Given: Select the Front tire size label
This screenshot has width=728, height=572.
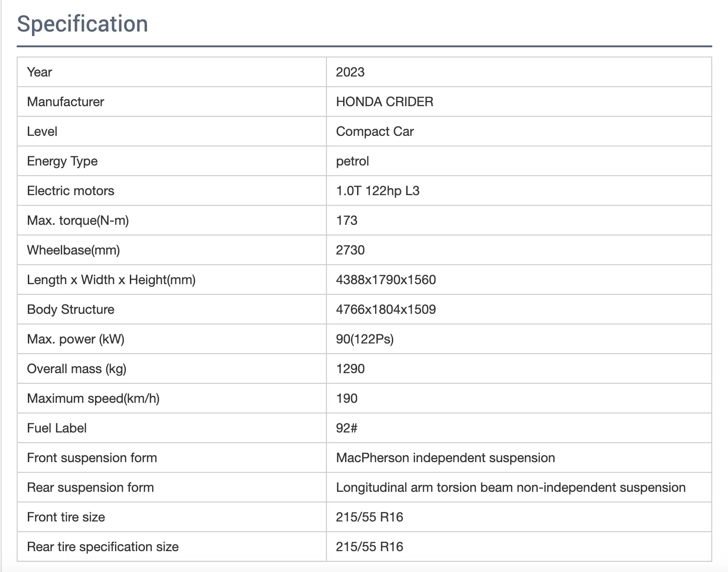Looking at the screenshot, I should 66,517.
